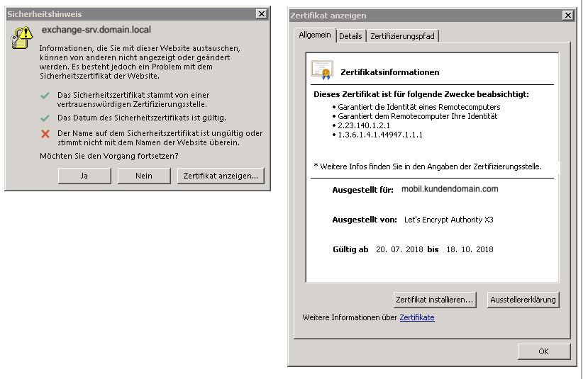This screenshot has width=588, height=379.
Task: Click the Zertifikat anzeigen title bar text
Action: point(328,16)
